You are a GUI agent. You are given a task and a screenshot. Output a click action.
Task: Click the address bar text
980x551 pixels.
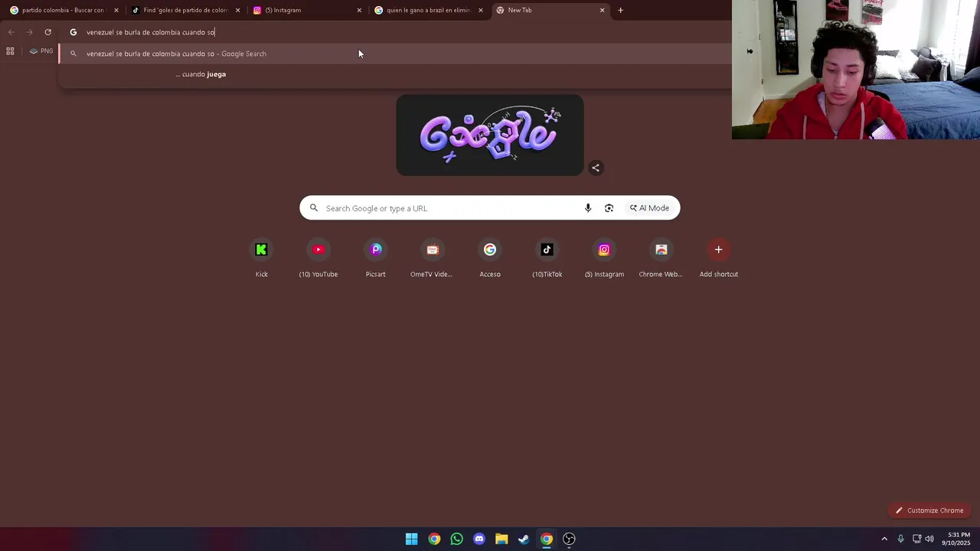(150, 32)
